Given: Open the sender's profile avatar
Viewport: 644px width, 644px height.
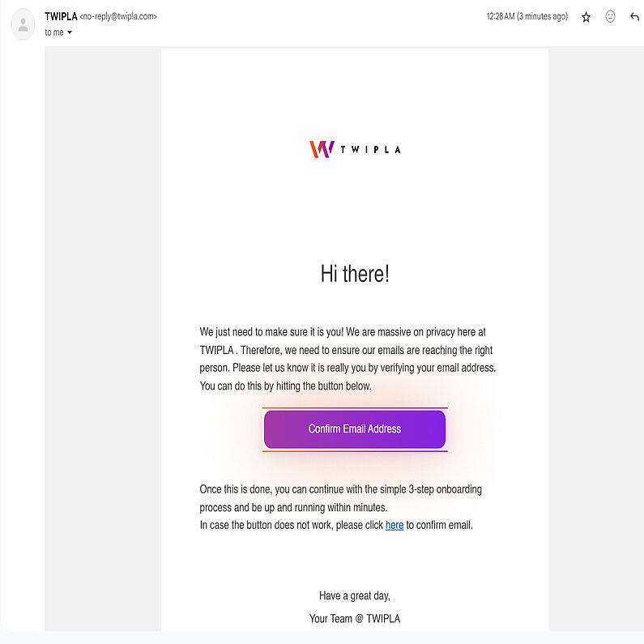Looking at the screenshot, I should (23, 24).
